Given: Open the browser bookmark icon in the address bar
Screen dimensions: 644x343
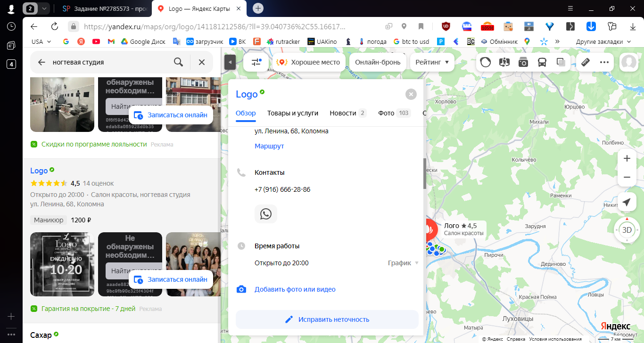Looking at the screenshot, I should tap(421, 26).
